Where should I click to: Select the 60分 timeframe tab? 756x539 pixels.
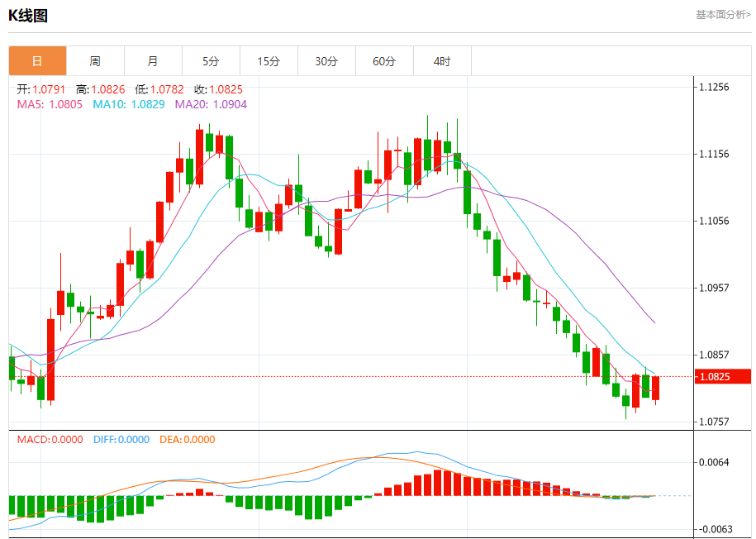(x=384, y=61)
